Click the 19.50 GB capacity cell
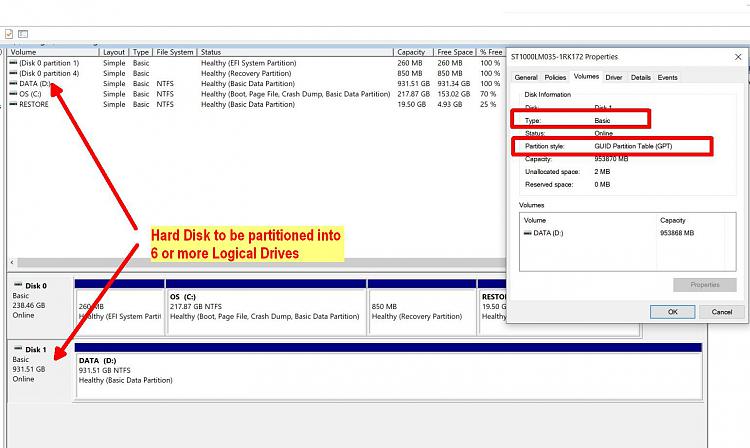The image size is (750, 448). [x=411, y=104]
